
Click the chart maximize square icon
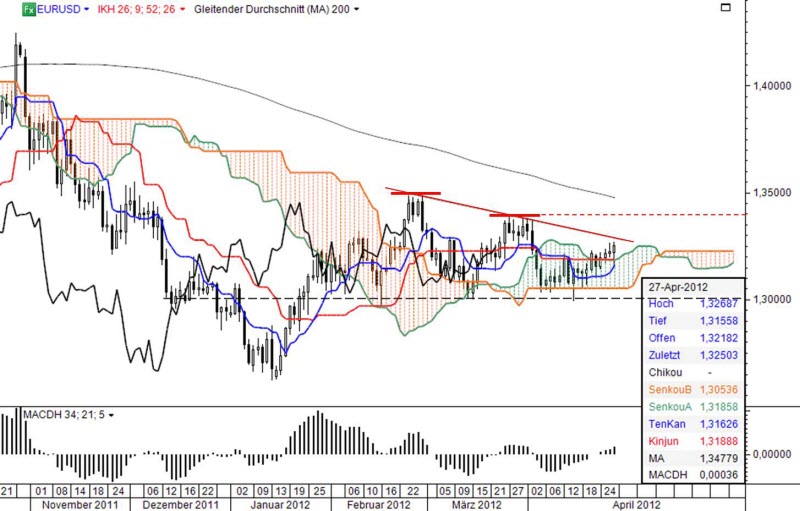point(725,7)
